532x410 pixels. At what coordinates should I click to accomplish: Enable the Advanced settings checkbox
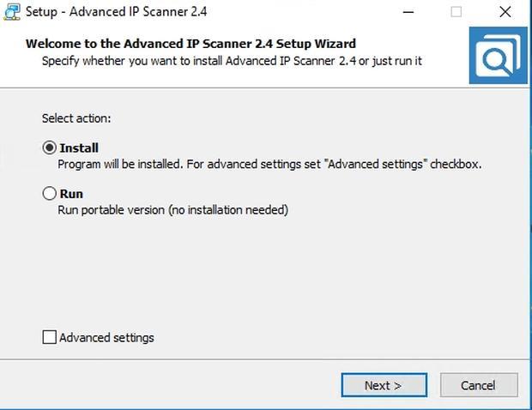[x=50, y=337]
